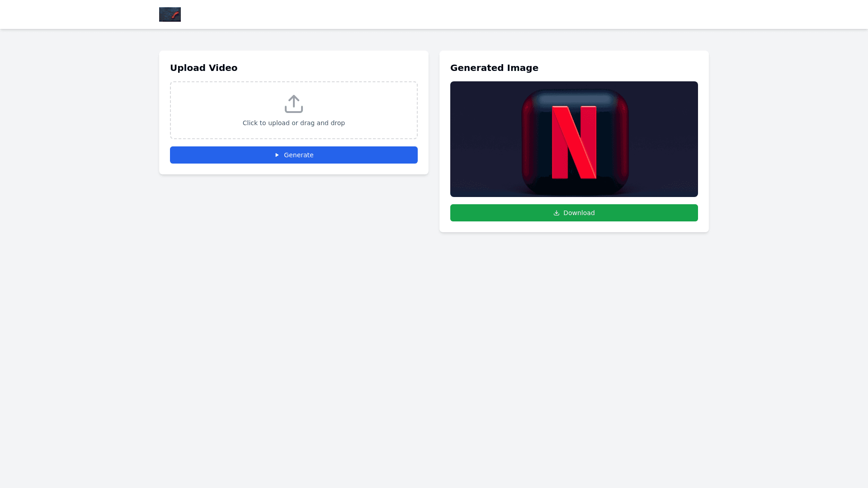This screenshot has height=488, width=868.
Task: Click the download icon beside Download label
Action: coord(557,213)
